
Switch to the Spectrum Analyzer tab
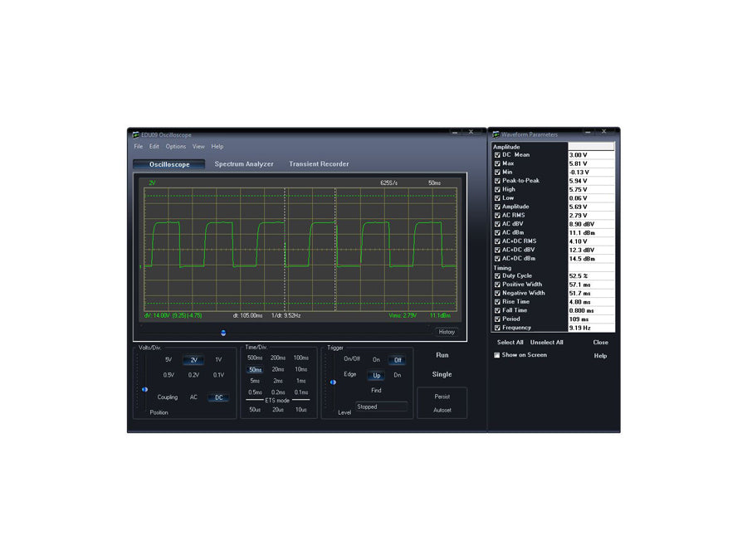click(244, 164)
